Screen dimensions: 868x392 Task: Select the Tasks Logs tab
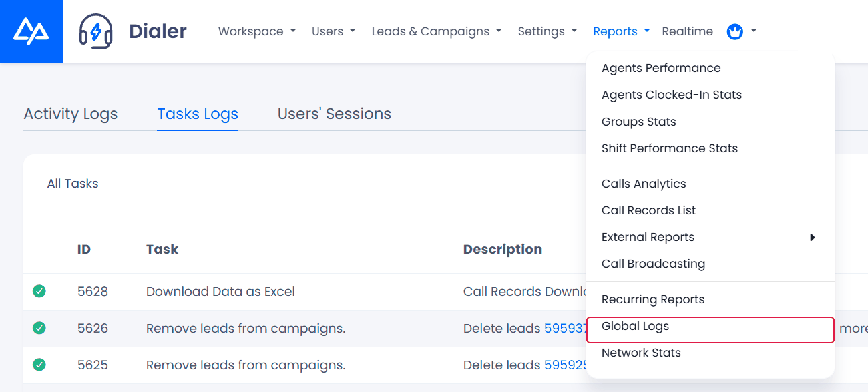click(198, 114)
